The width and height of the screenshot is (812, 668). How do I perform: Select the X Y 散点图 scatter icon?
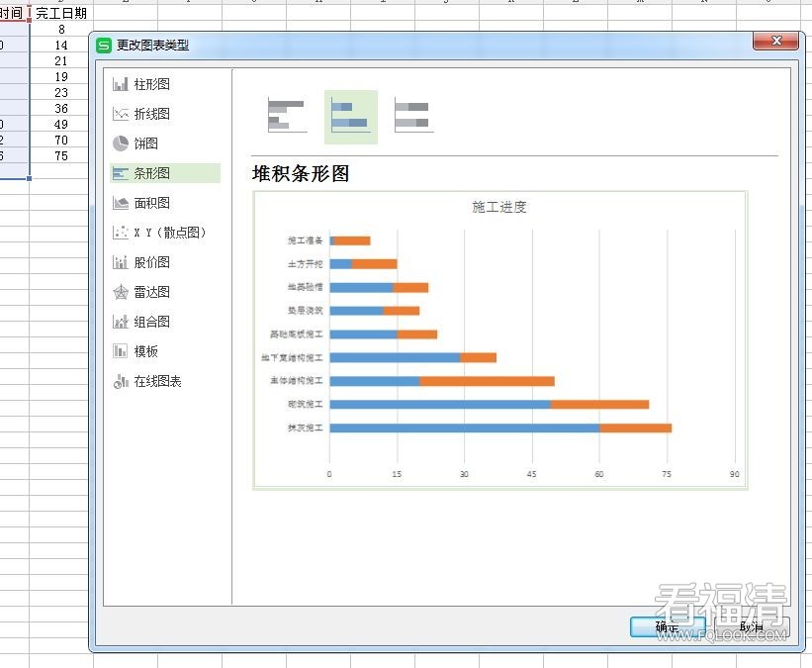click(x=120, y=233)
